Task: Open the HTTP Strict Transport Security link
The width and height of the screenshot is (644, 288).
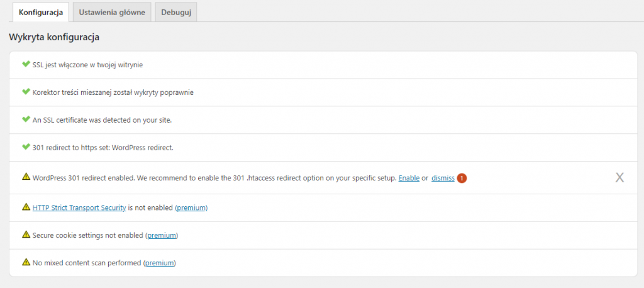Action: [79, 208]
